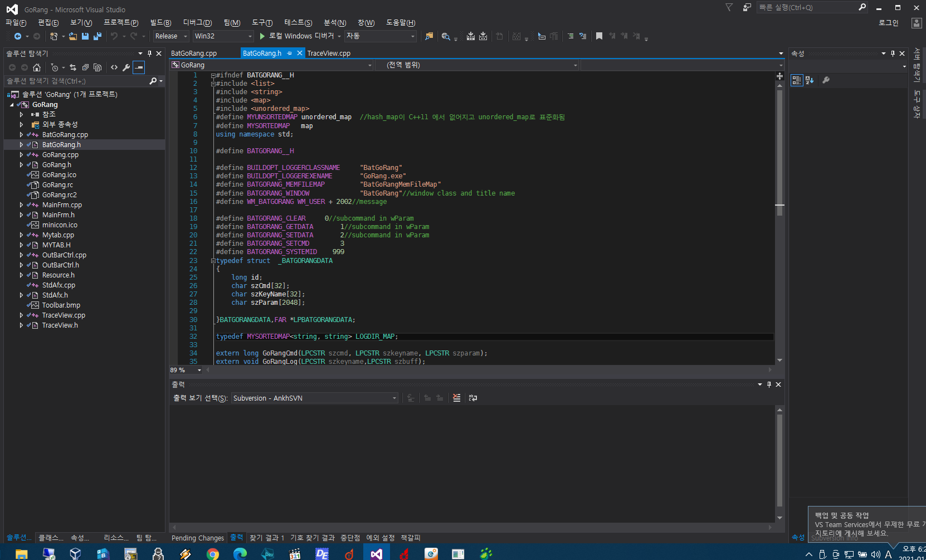Screen dimensions: 926x560
Task: Click Collapse All icon in Solution Explorer
Action: point(85,67)
